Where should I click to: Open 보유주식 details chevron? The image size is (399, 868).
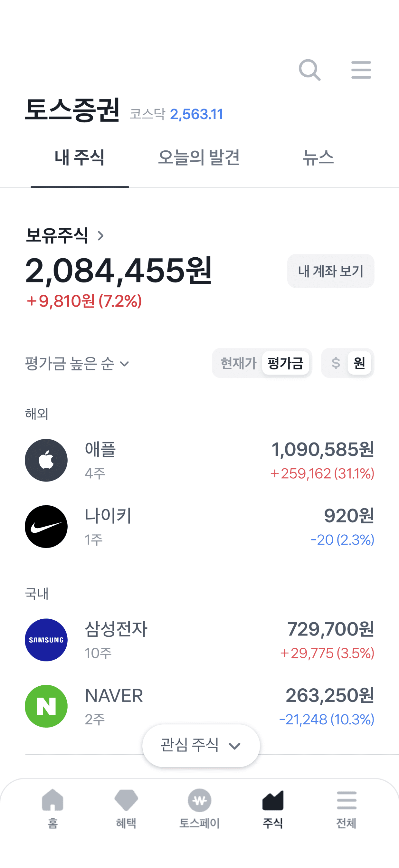click(100, 235)
